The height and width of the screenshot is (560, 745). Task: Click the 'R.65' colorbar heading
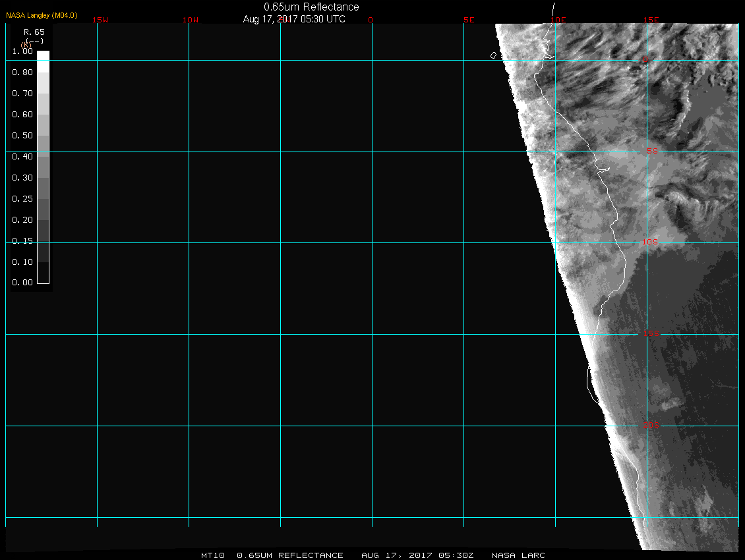(34, 32)
